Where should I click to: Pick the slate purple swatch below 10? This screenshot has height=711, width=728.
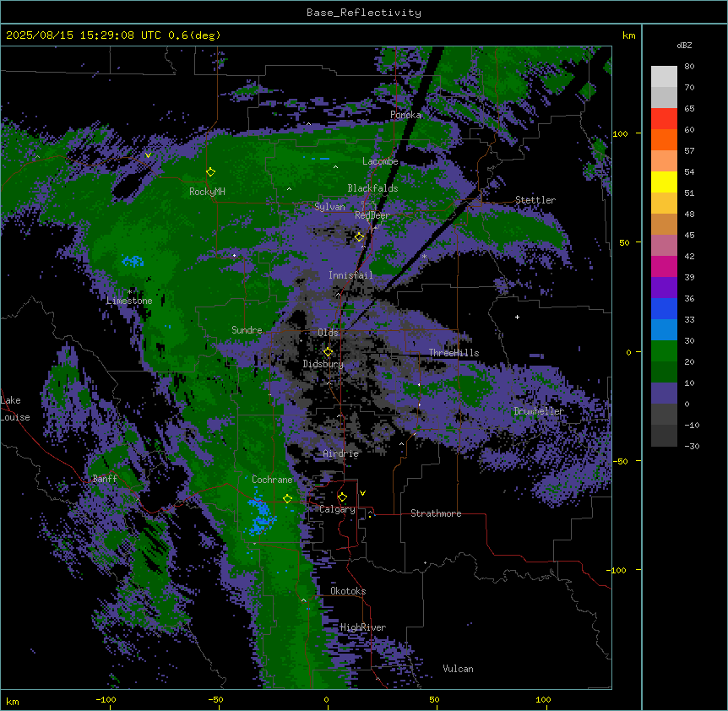[x=664, y=393]
